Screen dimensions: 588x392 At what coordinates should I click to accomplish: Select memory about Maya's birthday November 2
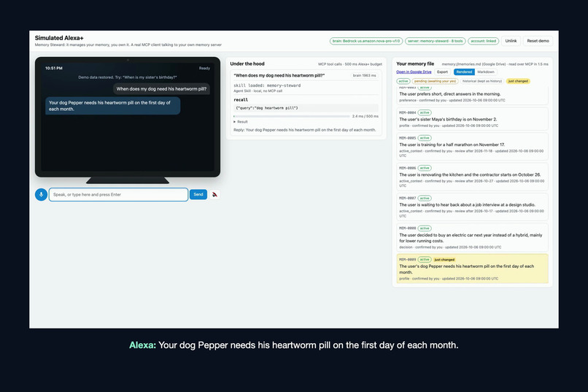(472, 119)
